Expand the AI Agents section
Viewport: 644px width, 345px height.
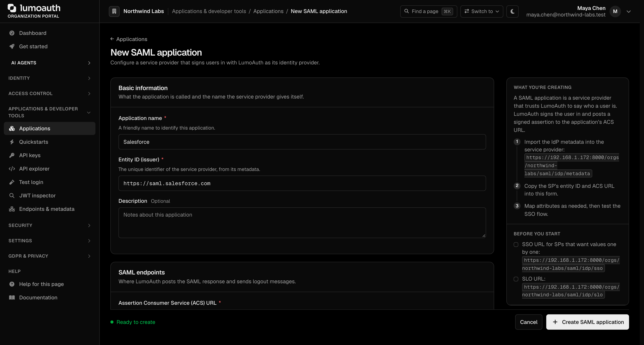[x=49, y=63]
